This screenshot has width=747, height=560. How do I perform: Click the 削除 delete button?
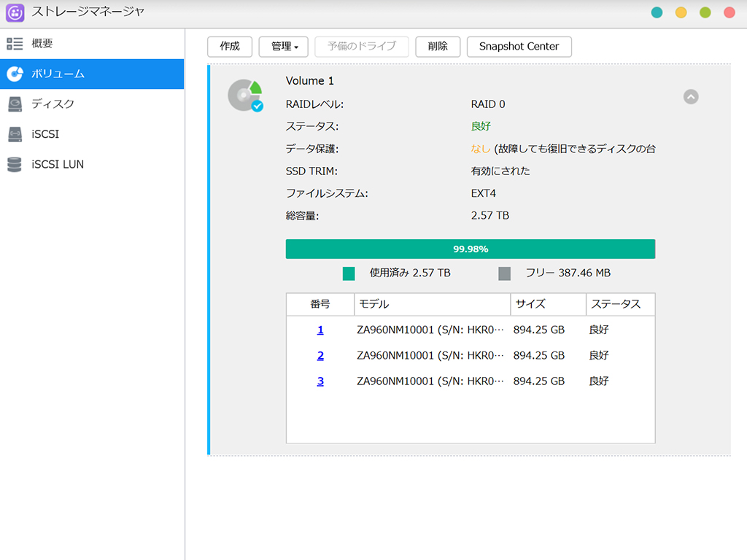point(438,47)
